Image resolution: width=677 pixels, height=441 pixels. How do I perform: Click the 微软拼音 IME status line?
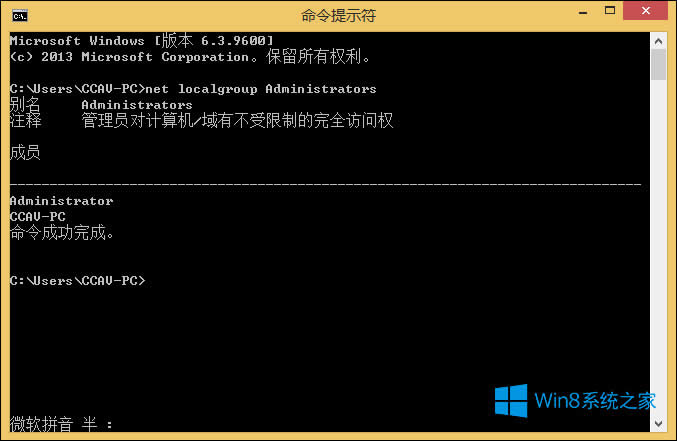click(62, 424)
